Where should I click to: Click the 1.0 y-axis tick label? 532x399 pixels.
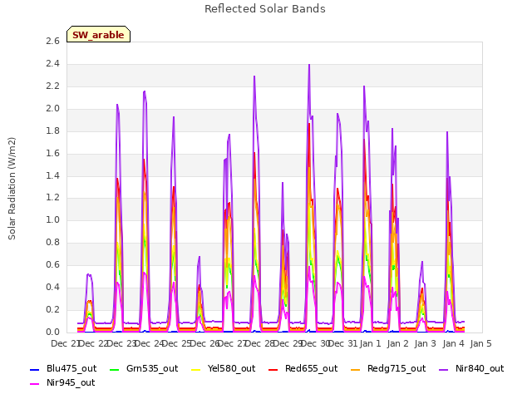click(x=52, y=219)
